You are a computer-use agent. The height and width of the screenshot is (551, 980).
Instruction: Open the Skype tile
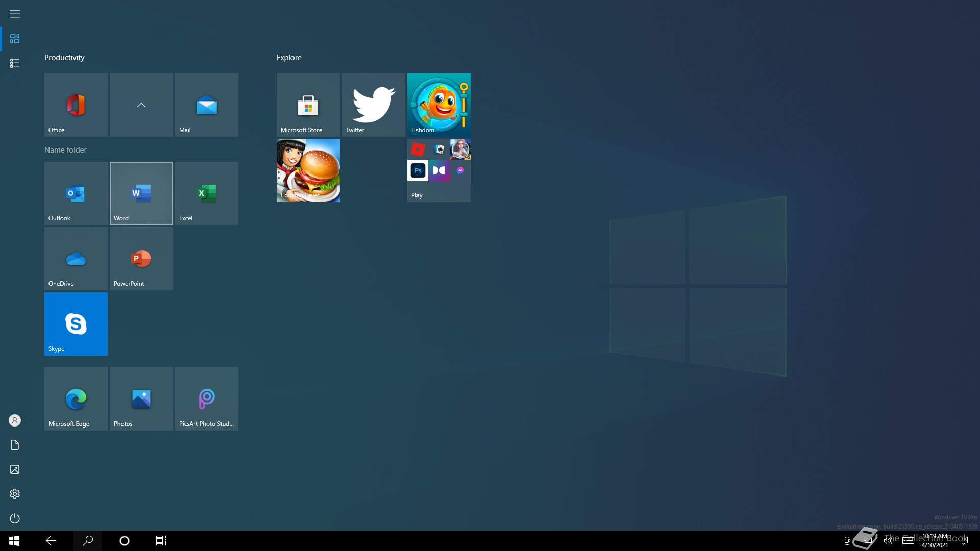tap(76, 324)
